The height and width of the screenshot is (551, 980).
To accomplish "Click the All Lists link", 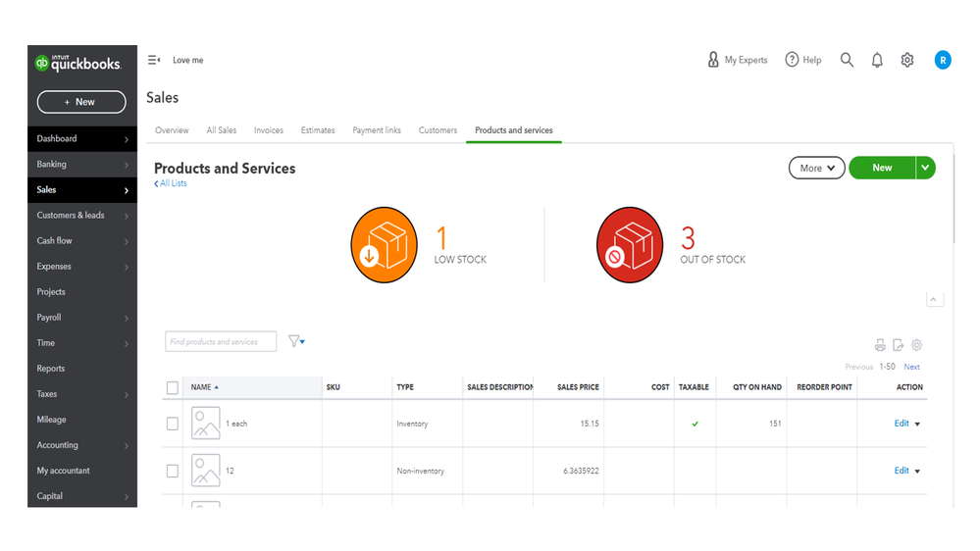I will coord(172,183).
